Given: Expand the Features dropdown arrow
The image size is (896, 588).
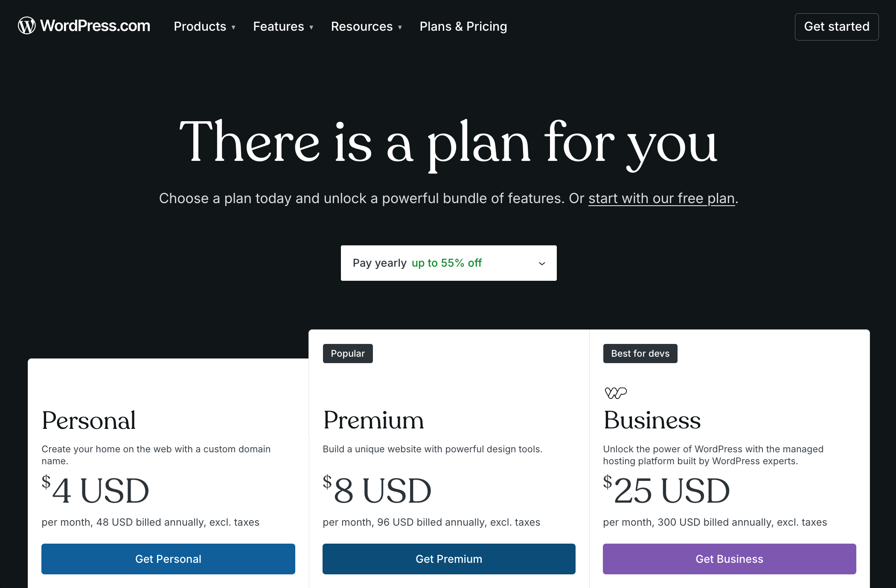Looking at the screenshot, I should [311, 27].
